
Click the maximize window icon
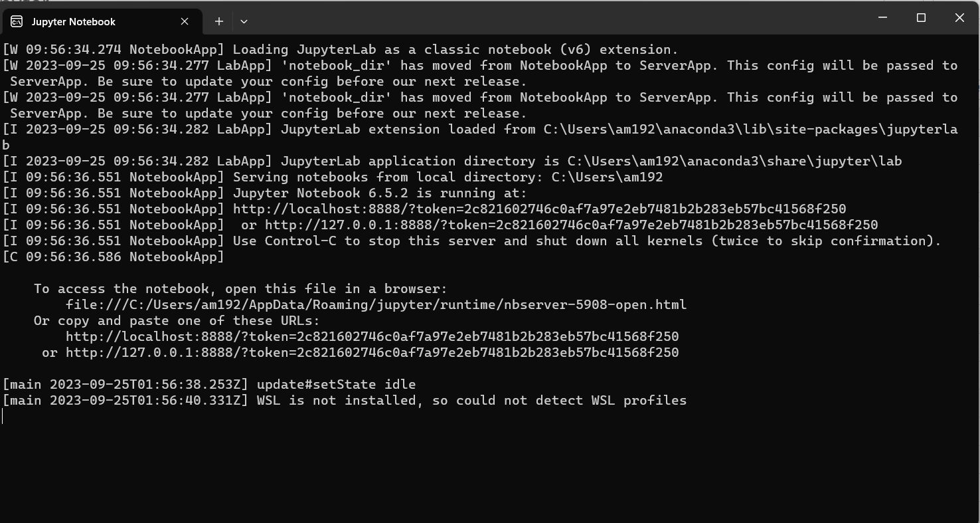point(921,18)
